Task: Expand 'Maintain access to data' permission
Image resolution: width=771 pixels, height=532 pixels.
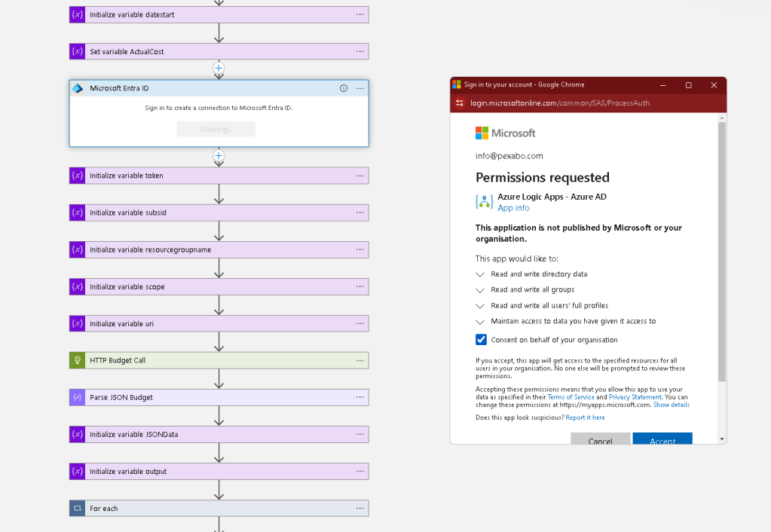Action: (480, 322)
